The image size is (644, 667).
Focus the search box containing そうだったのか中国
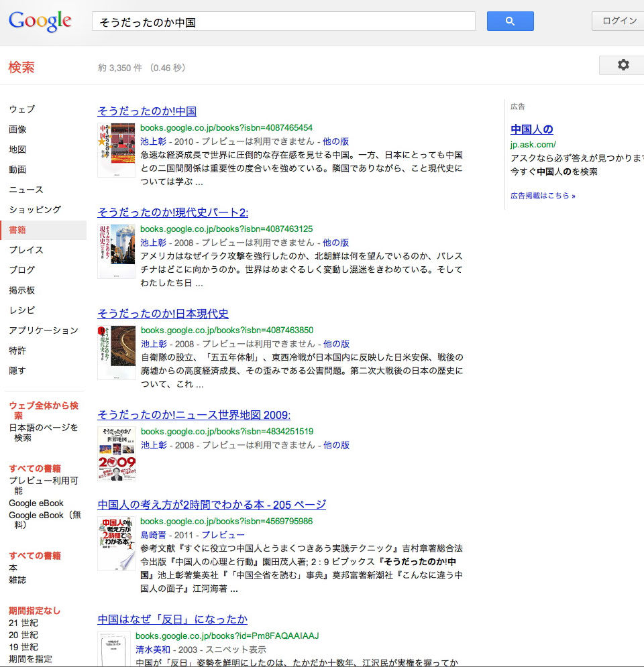pyautogui.click(x=284, y=21)
